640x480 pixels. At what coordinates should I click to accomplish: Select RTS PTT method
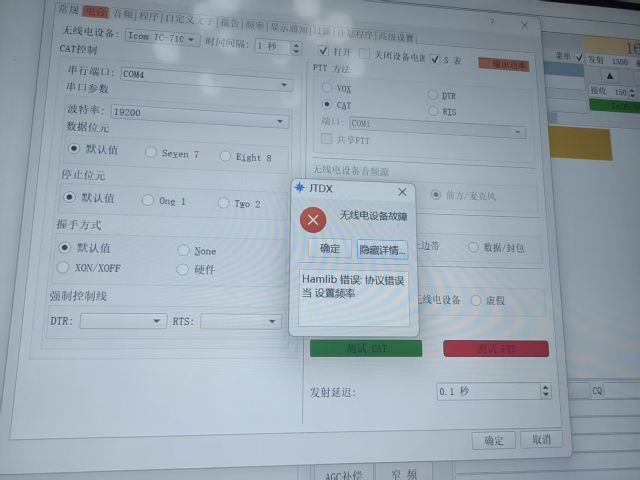pos(433,110)
